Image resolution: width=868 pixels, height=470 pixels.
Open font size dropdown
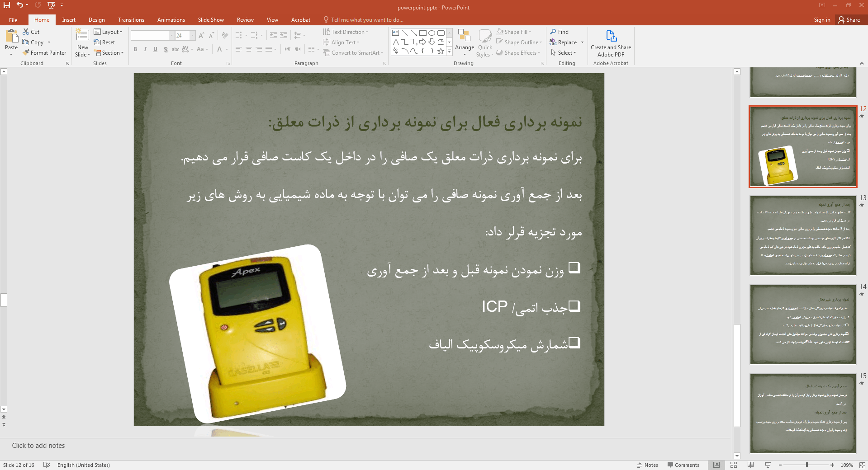click(x=193, y=35)
